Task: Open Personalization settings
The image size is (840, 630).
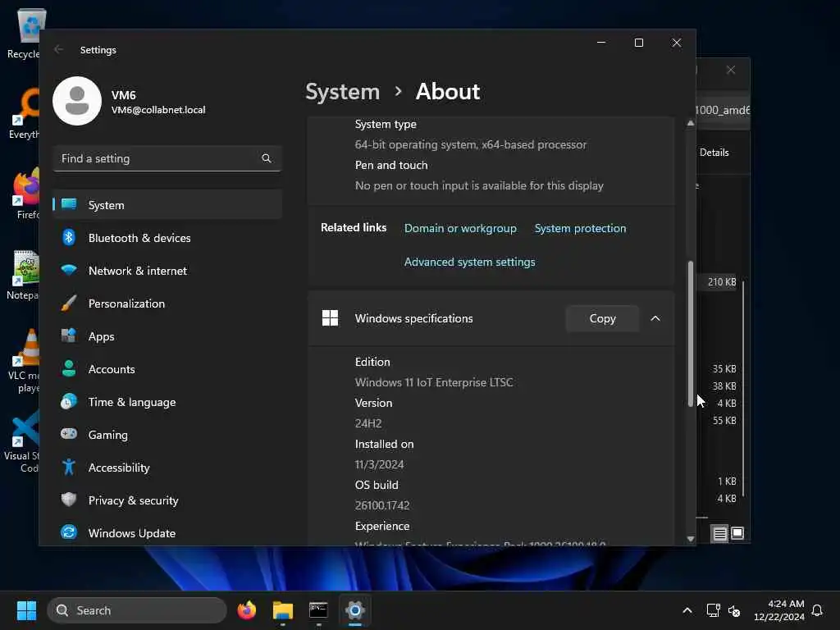Action: [x=167, y=304]
